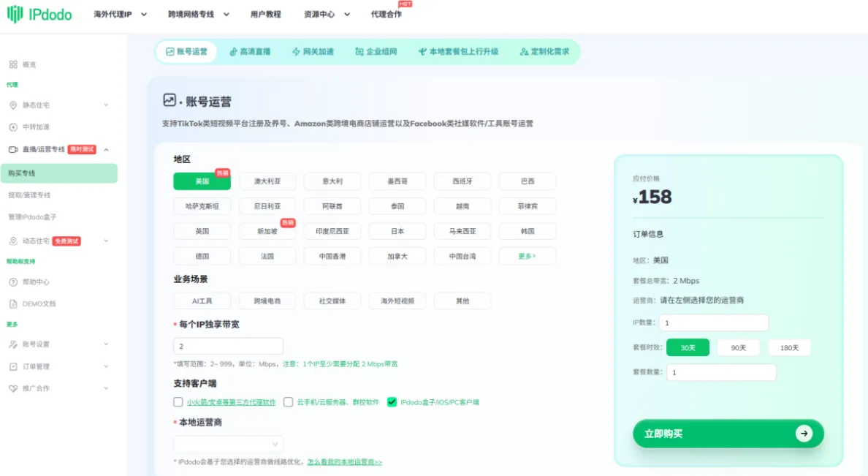
Task: Click the 帮助中心 question mark icon
Action: pos(13,282)
